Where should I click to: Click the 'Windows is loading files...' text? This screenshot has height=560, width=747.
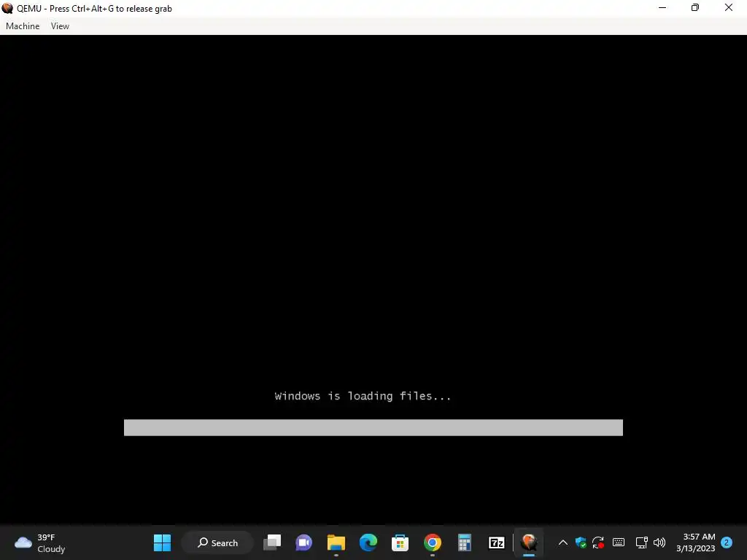tap(363, 396)
